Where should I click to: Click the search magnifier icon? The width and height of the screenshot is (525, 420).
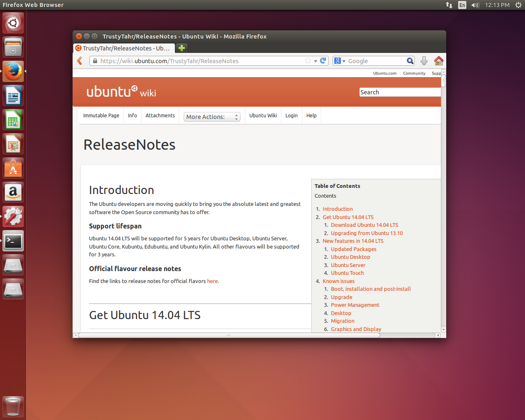[410, 61]
